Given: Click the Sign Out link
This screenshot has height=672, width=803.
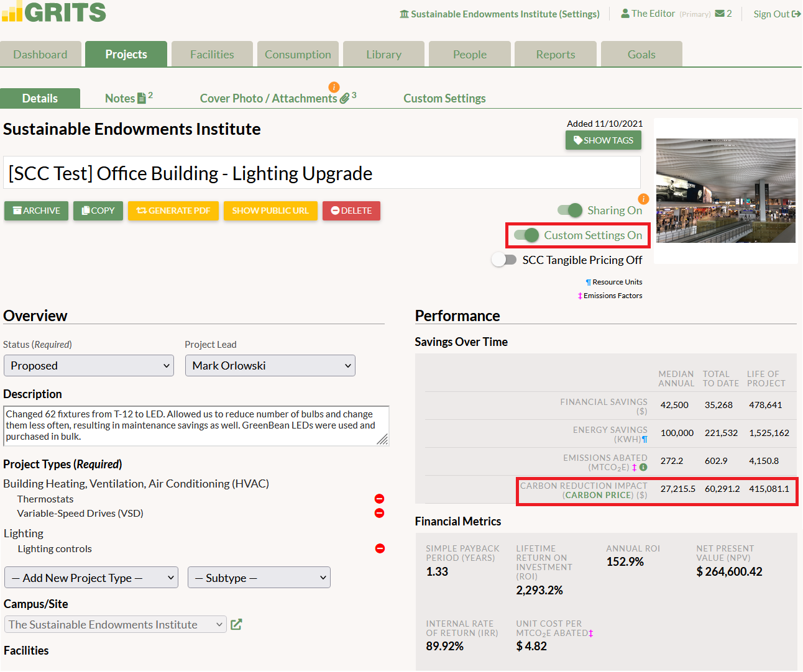Looking at the screenshot, I should point(777,14).
